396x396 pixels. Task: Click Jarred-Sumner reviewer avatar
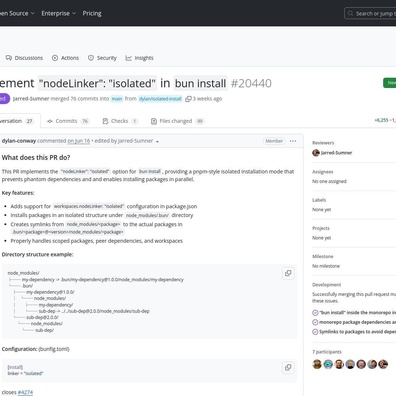click(x=316, y=153)
